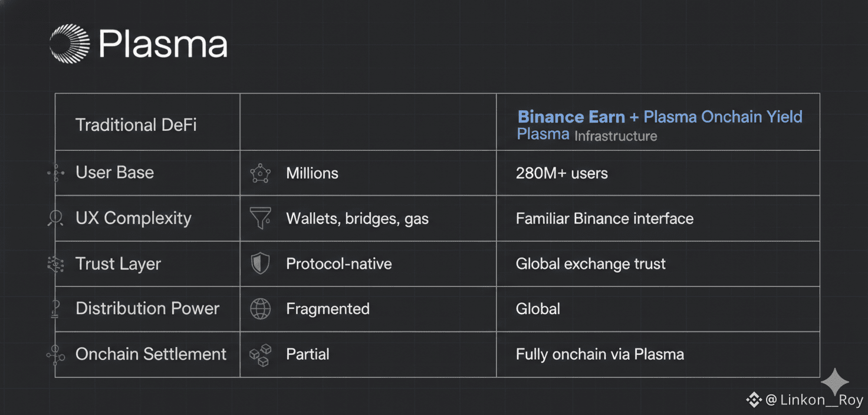Screen dimensions: 868x415
Task: Click the icon left of Trust Layer
Action: coord(55,264)
